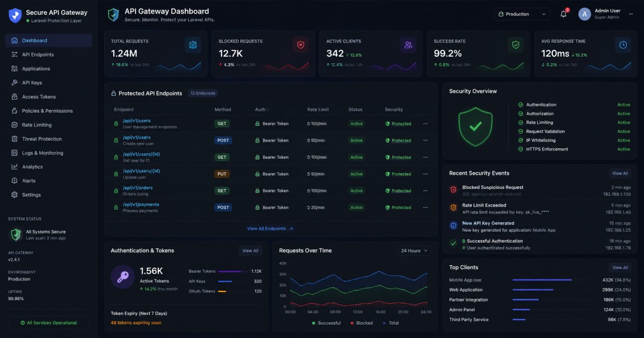Click the Secure API Gateway logo
The image size is (644, 338).
point(15,15)
